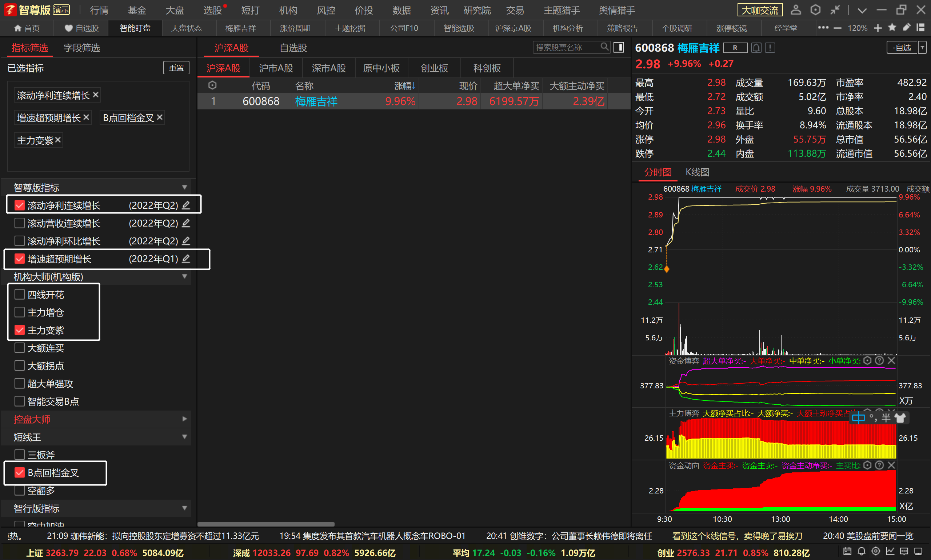The height and width of the screenshot is (560, 931).
Task: Uncheck 滚动净利连续增长 checkbox
Action: [x=20, y=205]
